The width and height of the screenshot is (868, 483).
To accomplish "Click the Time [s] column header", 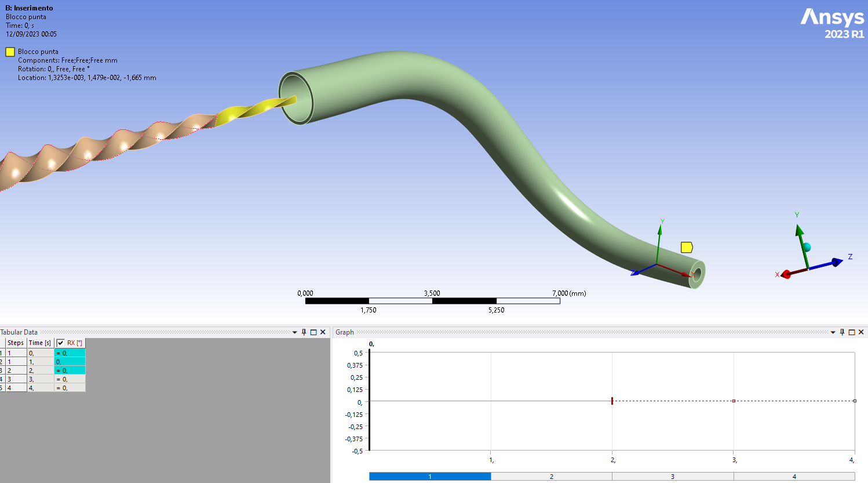I will [x=40, y=343].
